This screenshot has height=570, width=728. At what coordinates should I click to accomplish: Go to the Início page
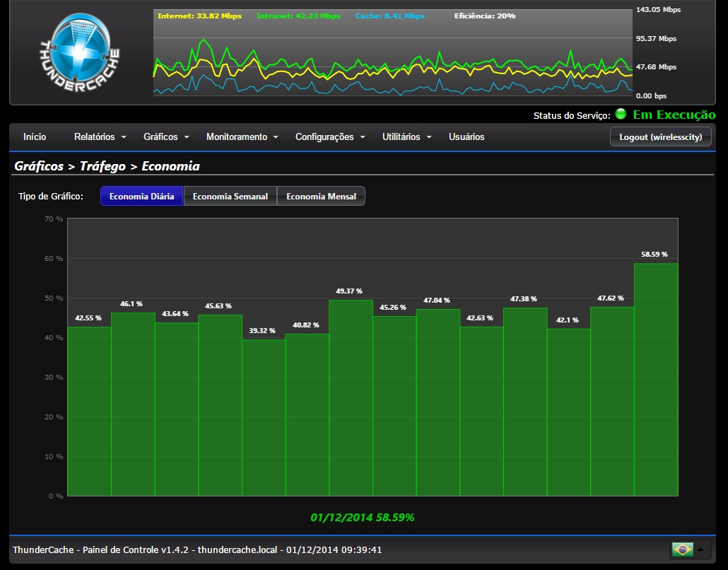tap(35, 137)
